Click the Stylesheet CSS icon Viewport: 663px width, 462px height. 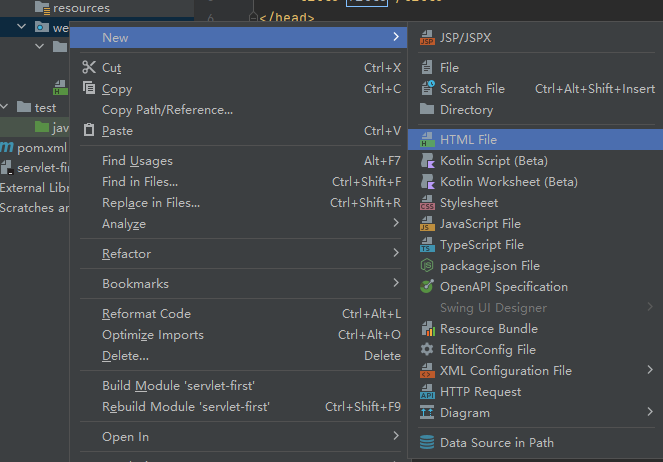(x=427, y=203)
